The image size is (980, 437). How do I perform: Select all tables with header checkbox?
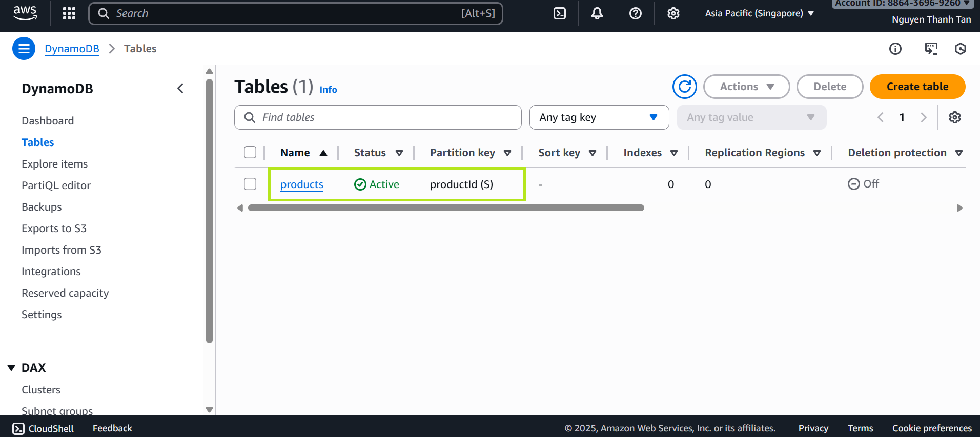pos(250,152)
